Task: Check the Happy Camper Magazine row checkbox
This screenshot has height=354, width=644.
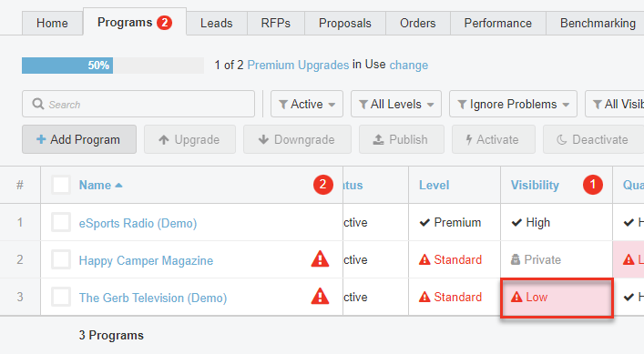Action: tap(61, 260)
